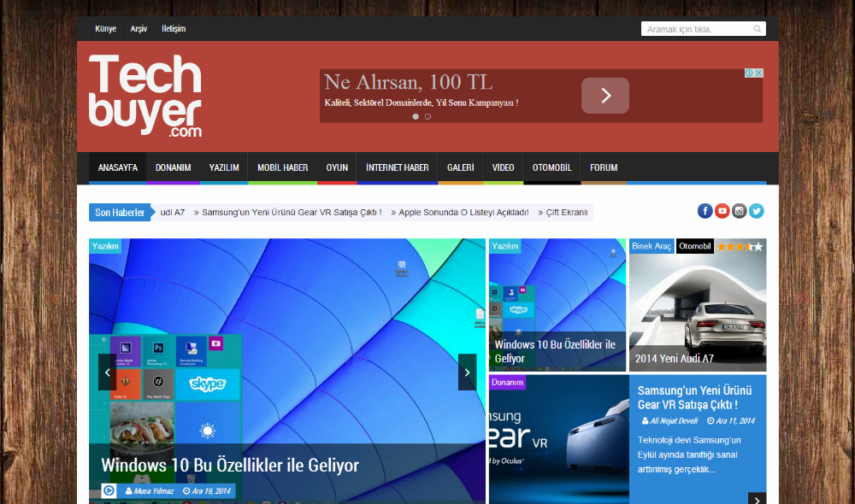Screen dimensions: 855x504
Task: Open the YouTube social icon
Action: (x=722, y=211)
